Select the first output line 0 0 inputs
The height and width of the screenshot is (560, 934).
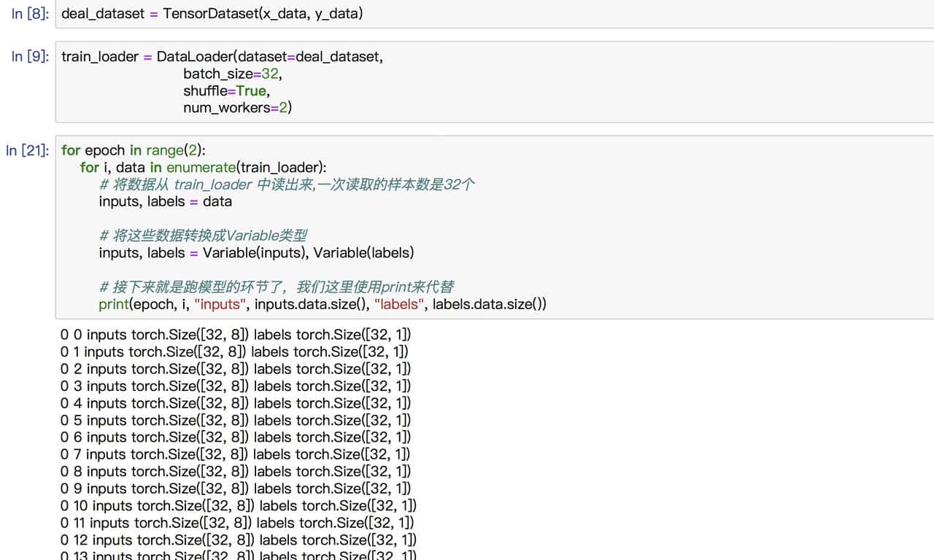233,334
